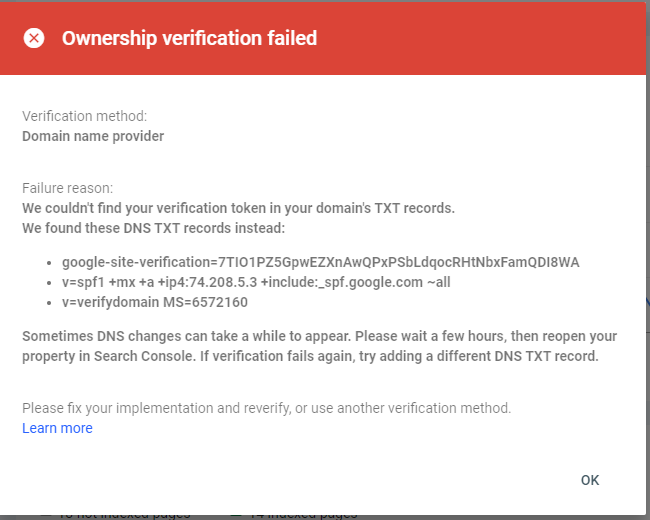The width and height of the screenshot is (650, 520).
Task: Click the v=verifydomain MS=6572160 record
Action: click(x=154, y=302)
